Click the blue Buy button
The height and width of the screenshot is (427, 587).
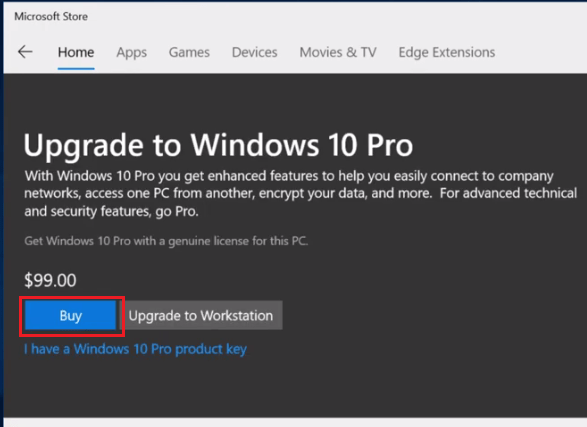(70, 315)
